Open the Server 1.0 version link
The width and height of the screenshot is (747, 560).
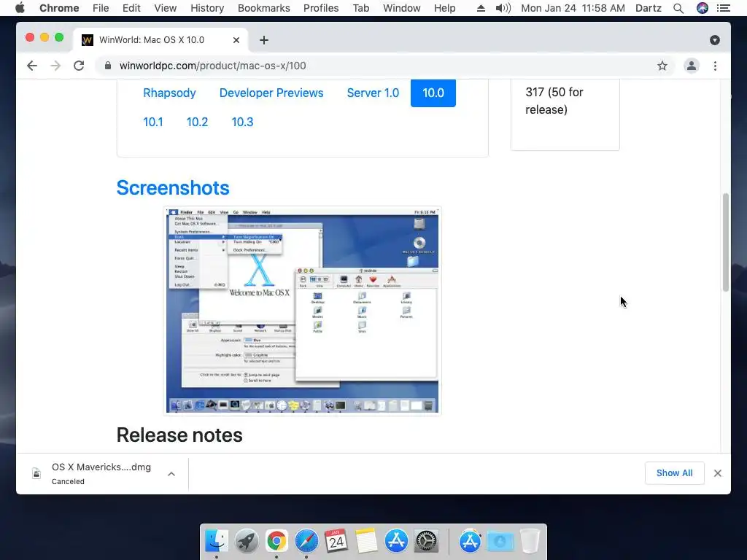point(373,93)
